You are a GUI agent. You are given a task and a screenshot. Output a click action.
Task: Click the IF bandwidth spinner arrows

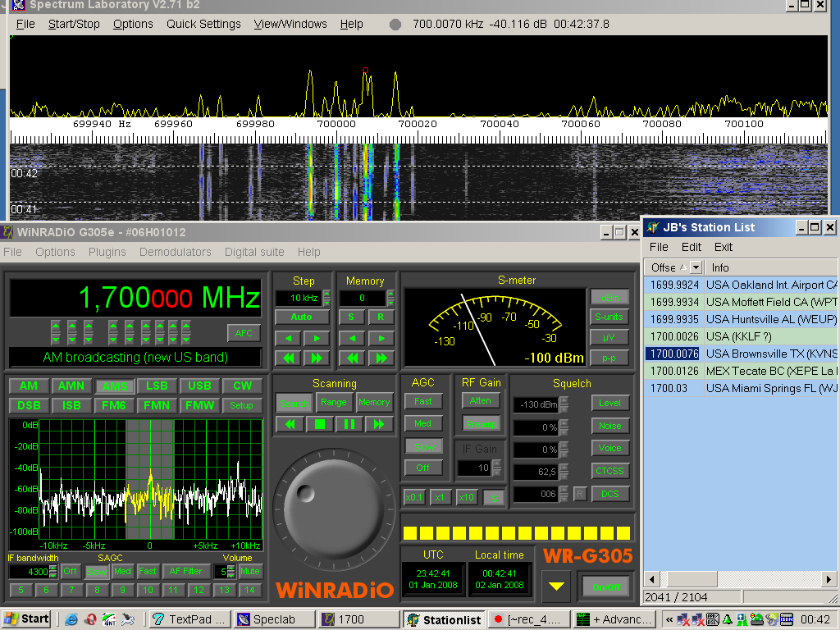tap(53, 572)
